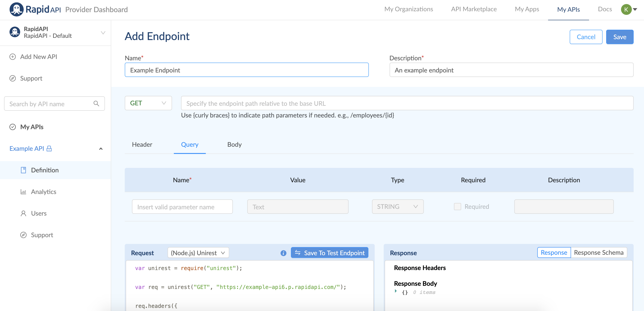This screenshot has height=311, width=644.
Task: Open Analytics via its bar chart icon
Action: click(23, 192)
